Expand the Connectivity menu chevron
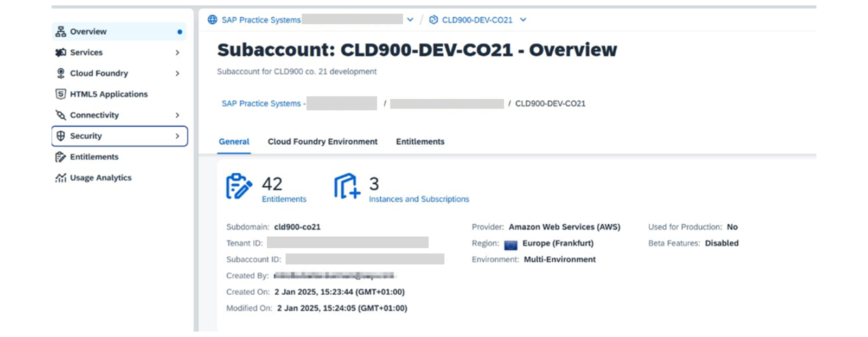Screen dimensions: 868x337 [177, 115]
